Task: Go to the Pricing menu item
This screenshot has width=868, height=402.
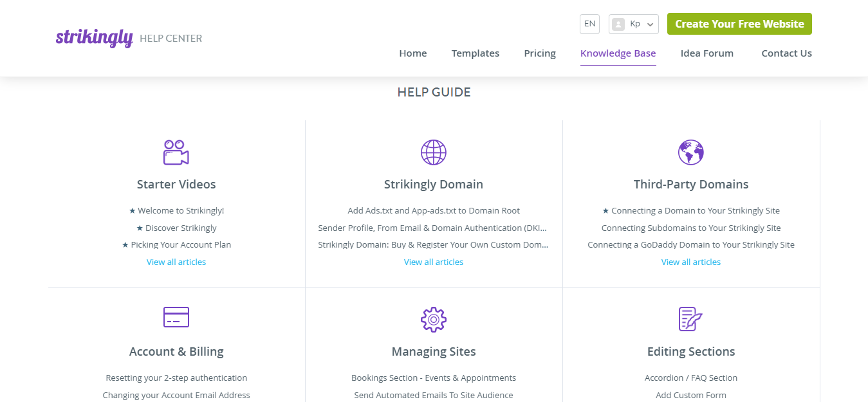Action: [x=539, y=53]
